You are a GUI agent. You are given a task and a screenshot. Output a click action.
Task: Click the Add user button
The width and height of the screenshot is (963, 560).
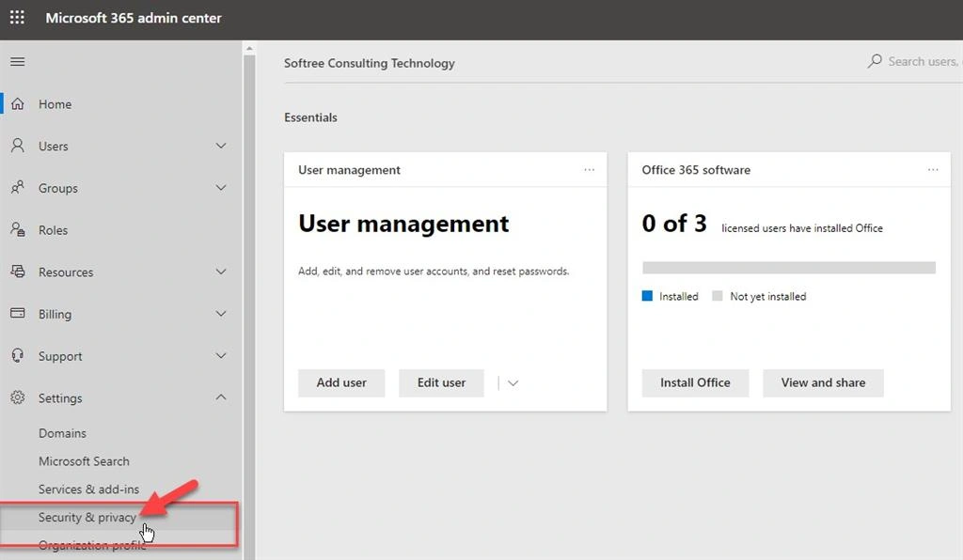pos(341,382)
